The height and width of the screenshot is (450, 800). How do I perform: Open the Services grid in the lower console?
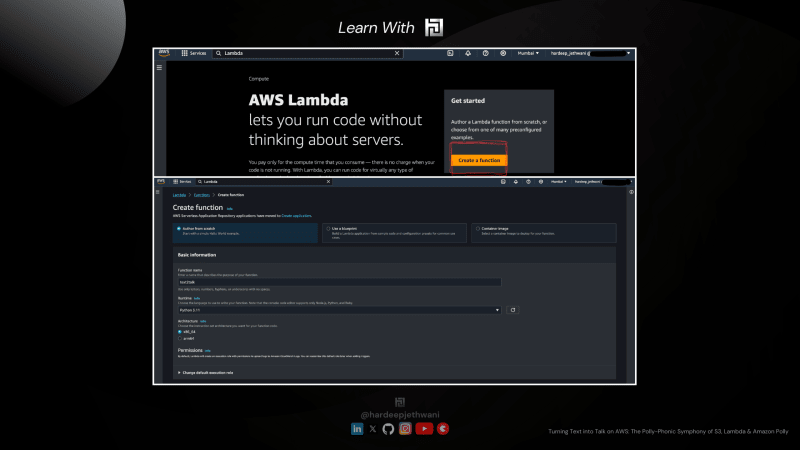182,182
